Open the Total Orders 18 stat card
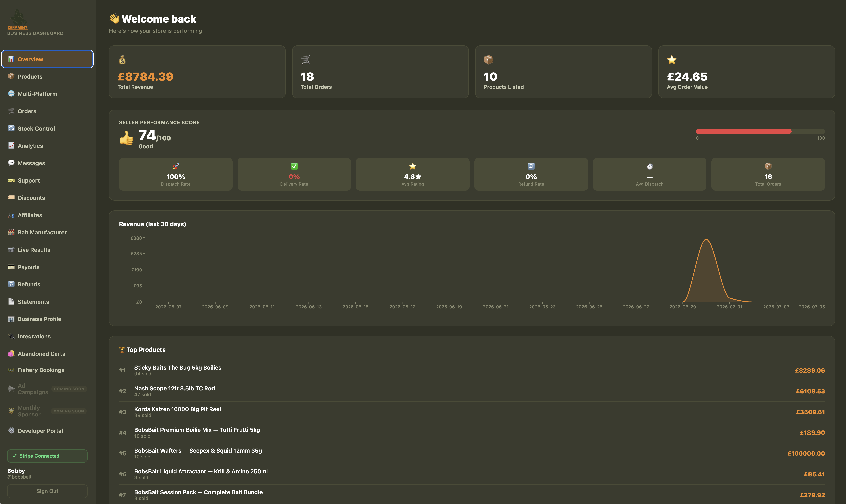Screen dimensions: 846x504 click(x=380, y=72)
